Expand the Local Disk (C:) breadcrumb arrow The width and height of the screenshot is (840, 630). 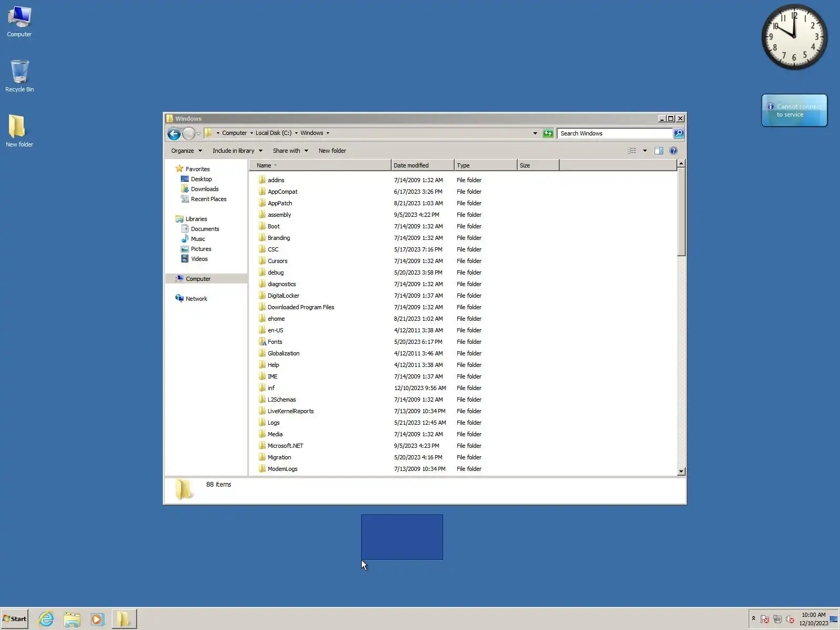tap(296, 133)
